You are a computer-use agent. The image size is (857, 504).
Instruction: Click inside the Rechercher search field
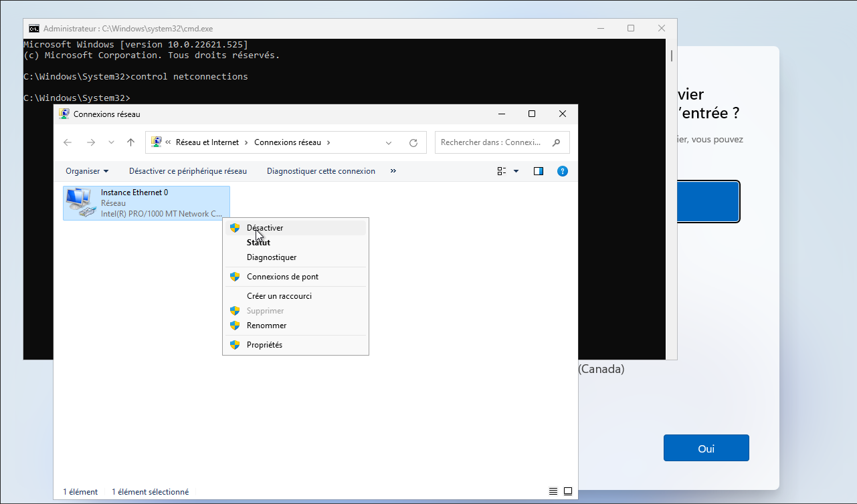click(x=488, y=142)
